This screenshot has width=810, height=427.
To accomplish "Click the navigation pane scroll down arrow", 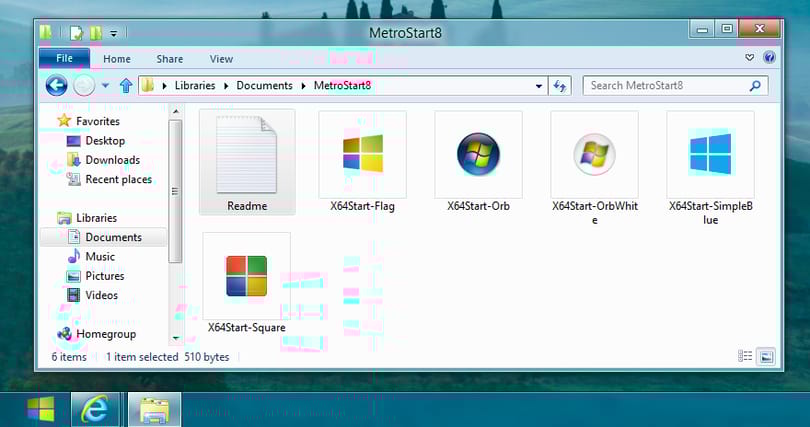I will click(x=176, y=338).
